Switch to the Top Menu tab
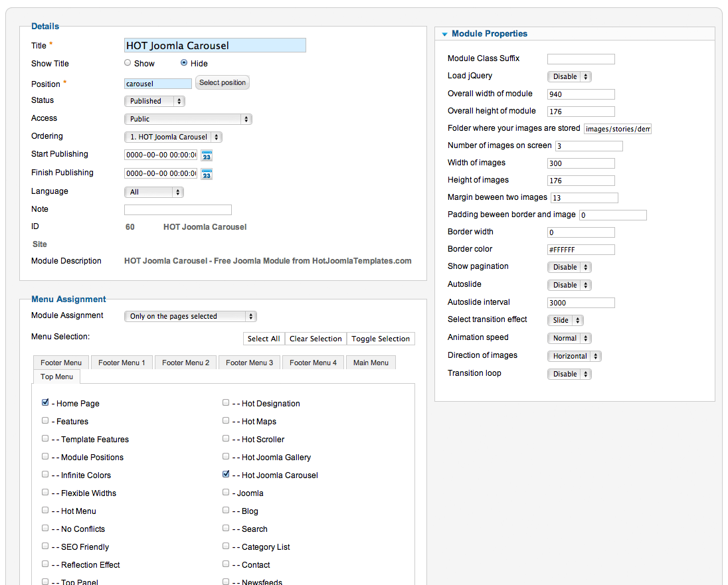Screen dimensions: 728x585 (x=56, y=376)
